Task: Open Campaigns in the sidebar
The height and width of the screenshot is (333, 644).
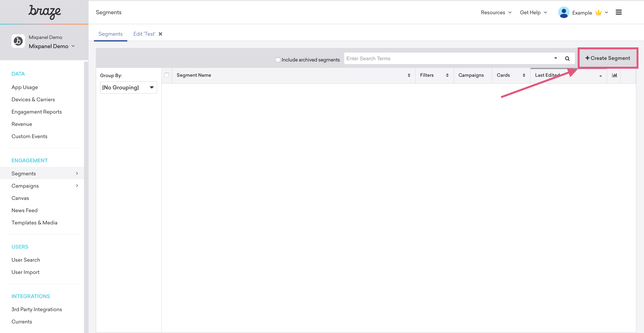Action: click(x=25, y=186)
